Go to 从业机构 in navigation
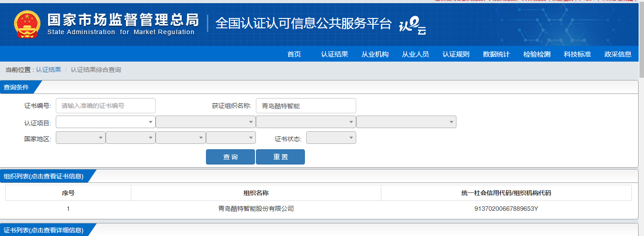 click(x=375, y=54)
